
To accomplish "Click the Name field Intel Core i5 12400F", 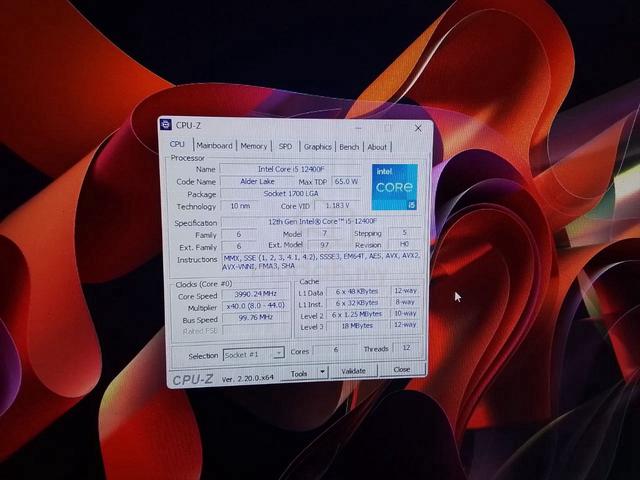I will coord(291,169).
